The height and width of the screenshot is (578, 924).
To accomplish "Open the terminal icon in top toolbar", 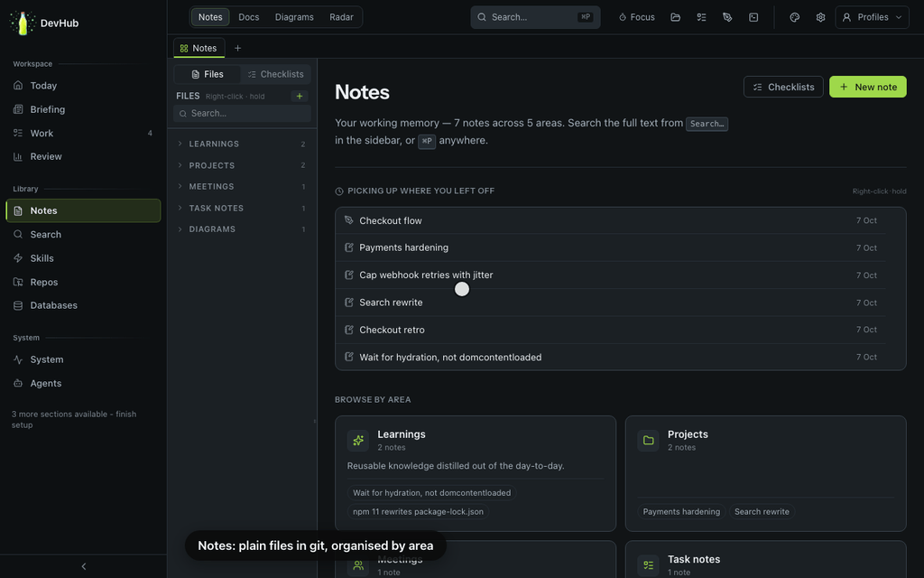I will click(753, 17).
